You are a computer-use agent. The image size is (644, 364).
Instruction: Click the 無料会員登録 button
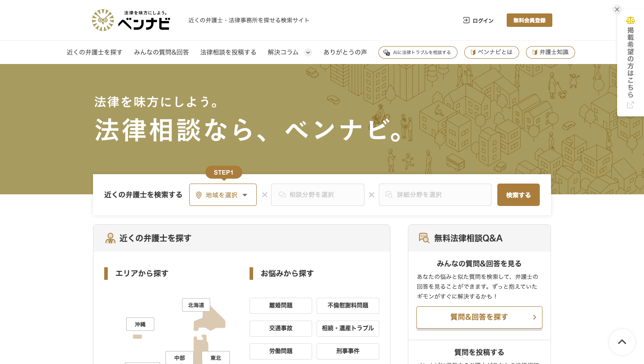529,20
